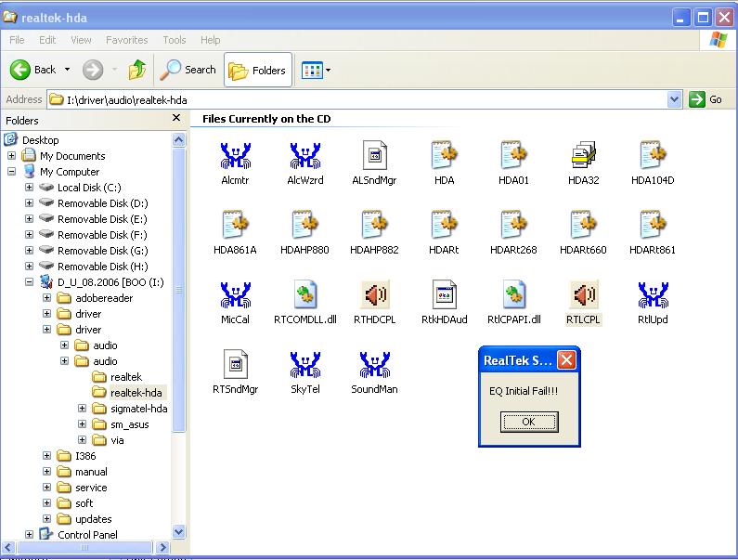Click the Go button
The width and height of the screenshot is (738, 560).
706,99
